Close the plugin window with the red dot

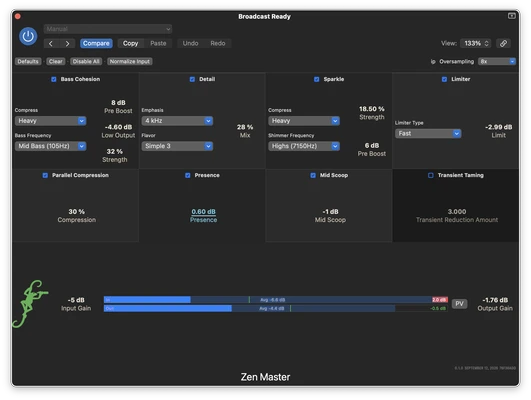(18, 16)
